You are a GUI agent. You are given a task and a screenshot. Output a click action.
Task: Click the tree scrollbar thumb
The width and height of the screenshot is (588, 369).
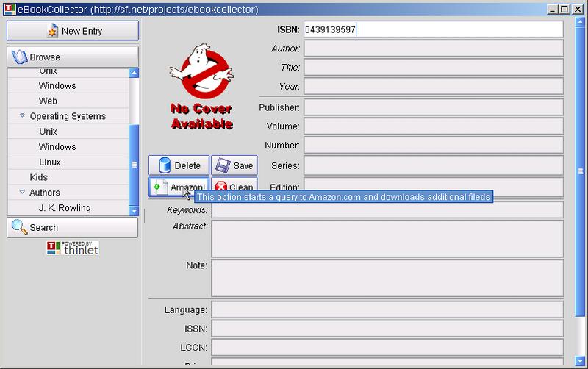[134, 165]
